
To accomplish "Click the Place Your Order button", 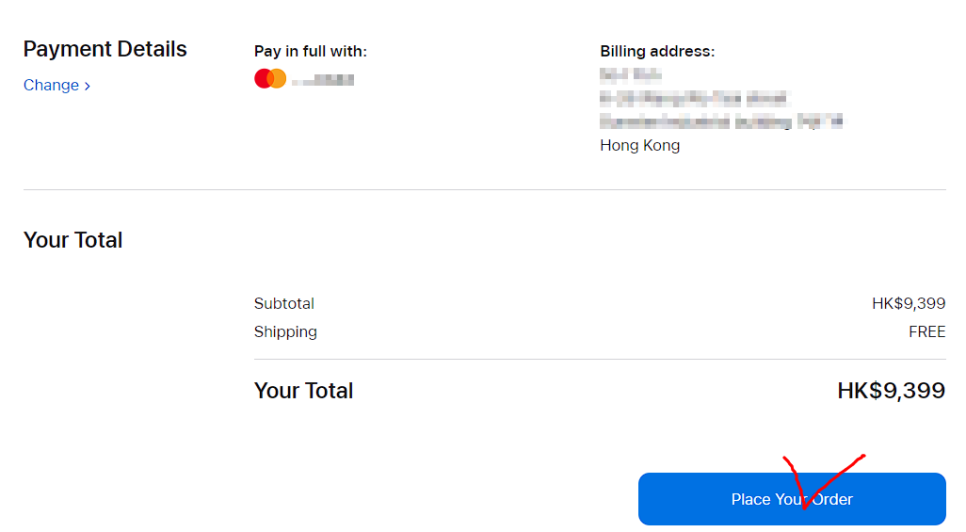I will coord(792,499).
